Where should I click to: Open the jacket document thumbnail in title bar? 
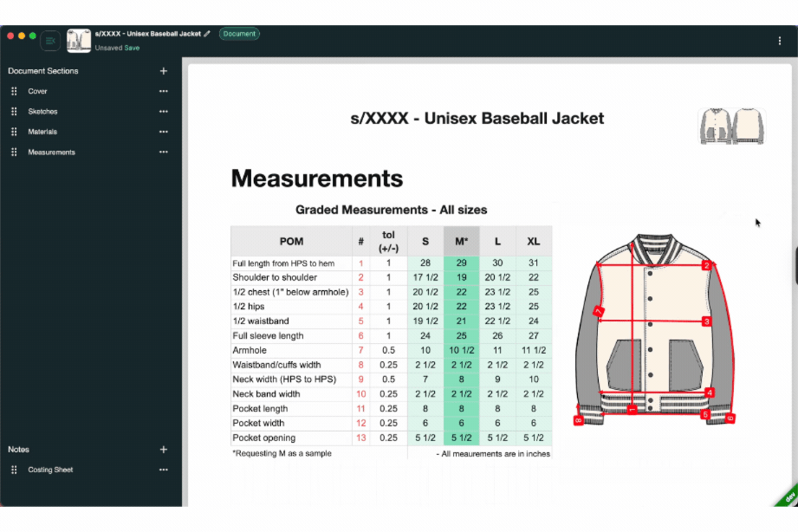[x=79, y=41]
